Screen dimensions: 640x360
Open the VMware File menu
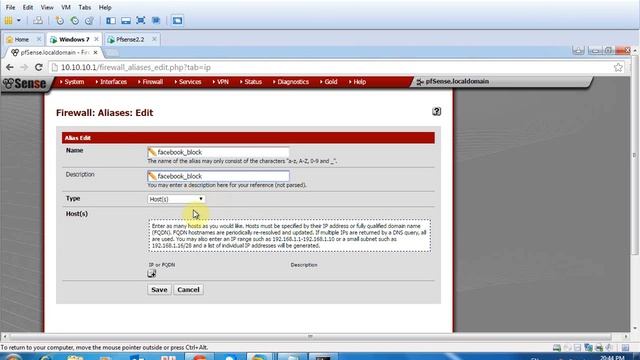pos(10,7)
